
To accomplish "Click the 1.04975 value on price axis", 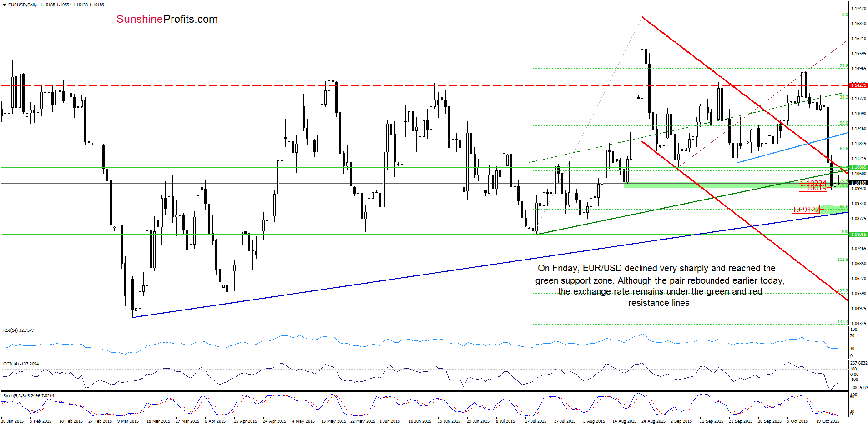I will 858,309.
